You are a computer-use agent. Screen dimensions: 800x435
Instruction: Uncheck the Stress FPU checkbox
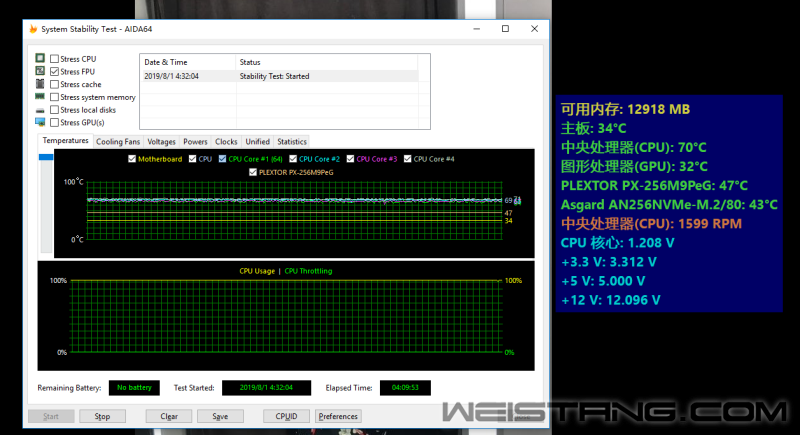tap(54, 72)
